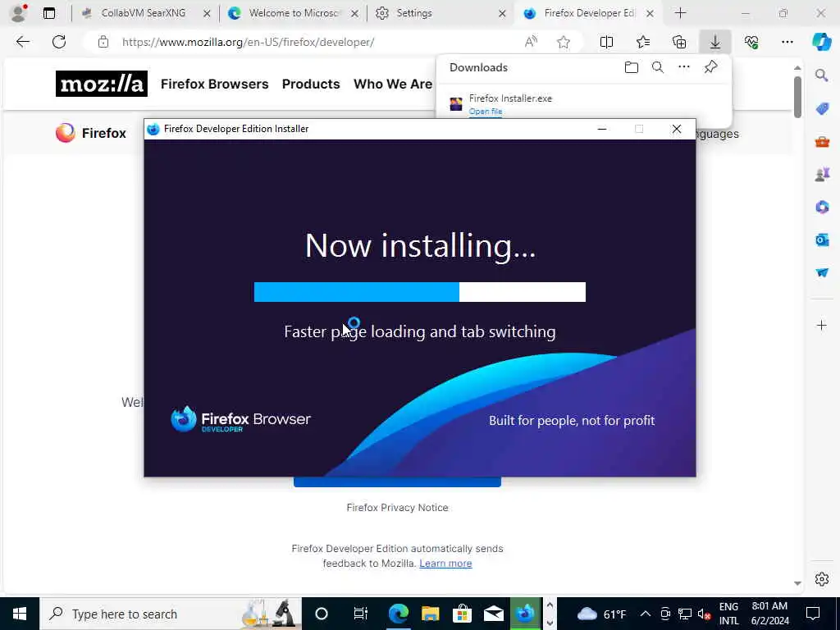
Task: Toggle the Downloads toolbar button
Action: point(715,42)
